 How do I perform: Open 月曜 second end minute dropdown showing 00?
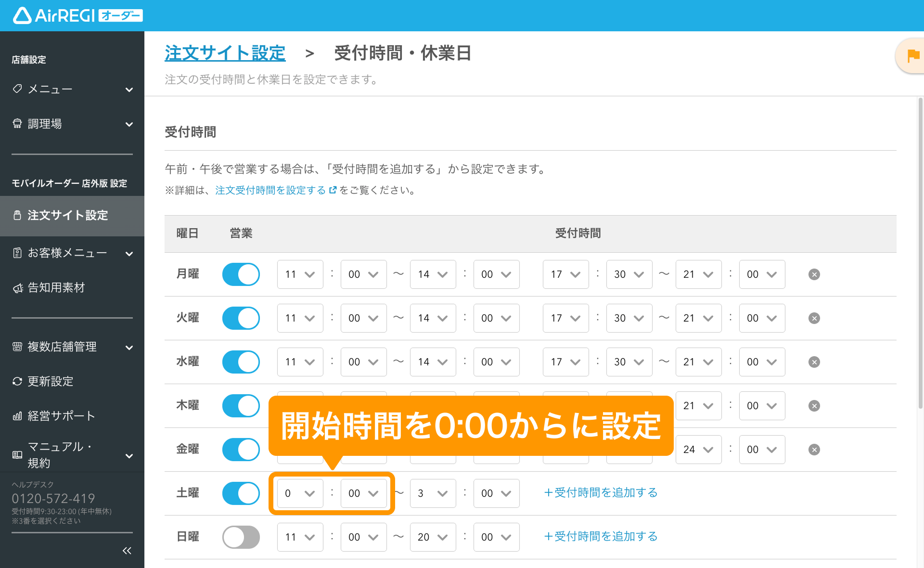point(762,274)
